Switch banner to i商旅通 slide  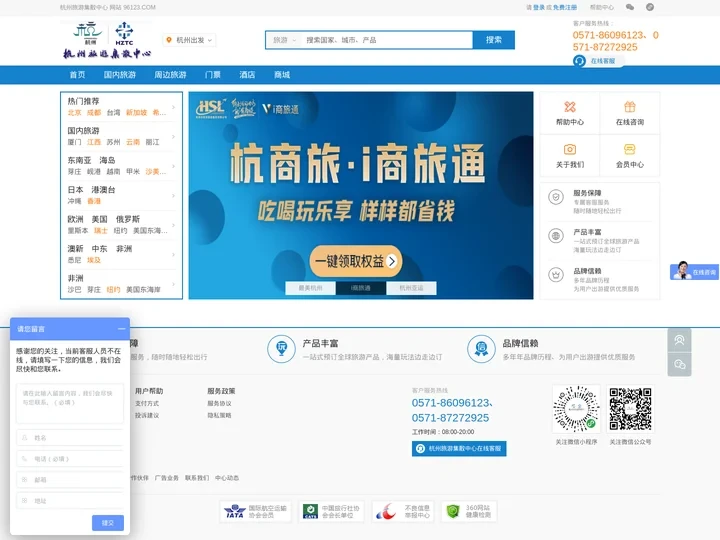coord(360,288)
